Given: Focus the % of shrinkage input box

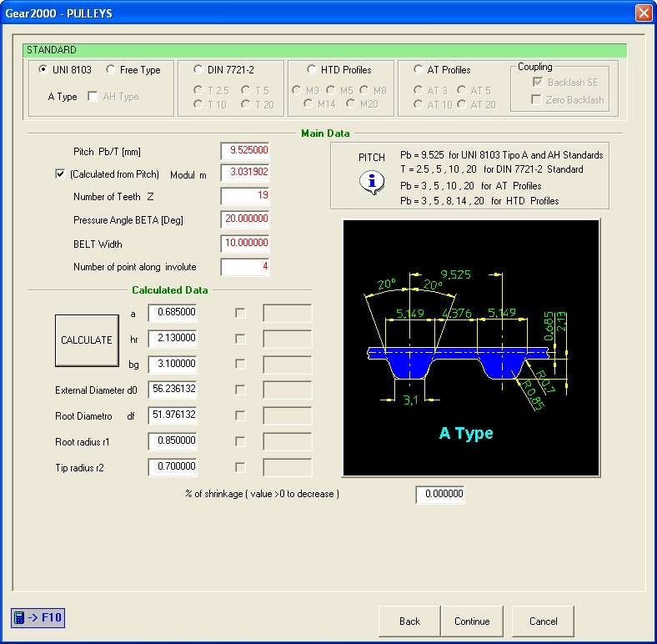Looking at the screenshot, I should click(439, 495).
